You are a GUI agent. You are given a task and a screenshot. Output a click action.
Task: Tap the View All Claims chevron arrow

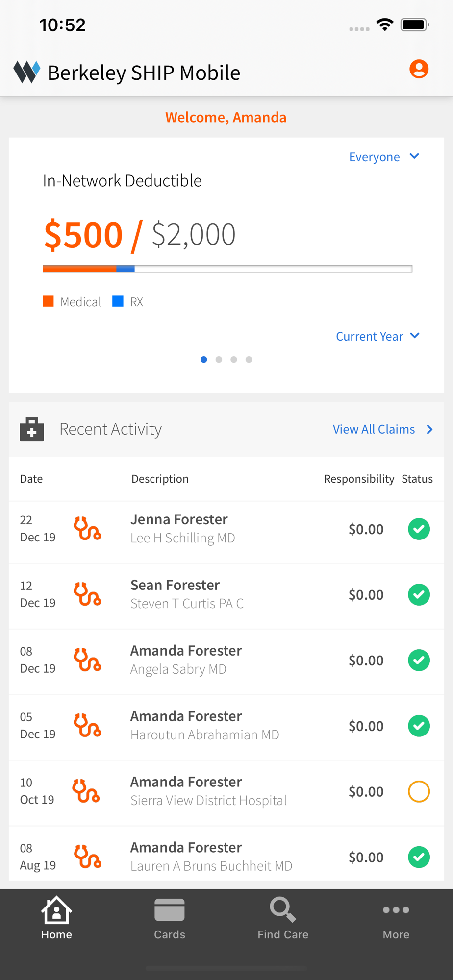[430, 429]
